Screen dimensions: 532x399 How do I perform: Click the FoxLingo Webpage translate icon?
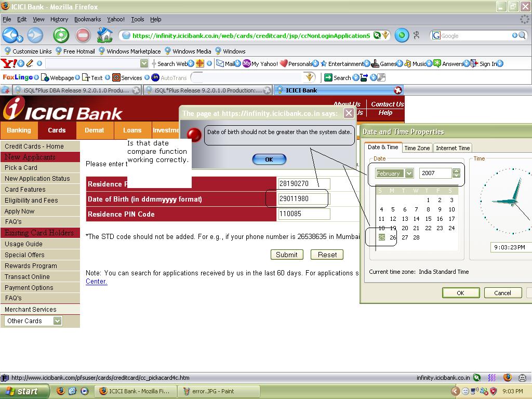[45, 77]
